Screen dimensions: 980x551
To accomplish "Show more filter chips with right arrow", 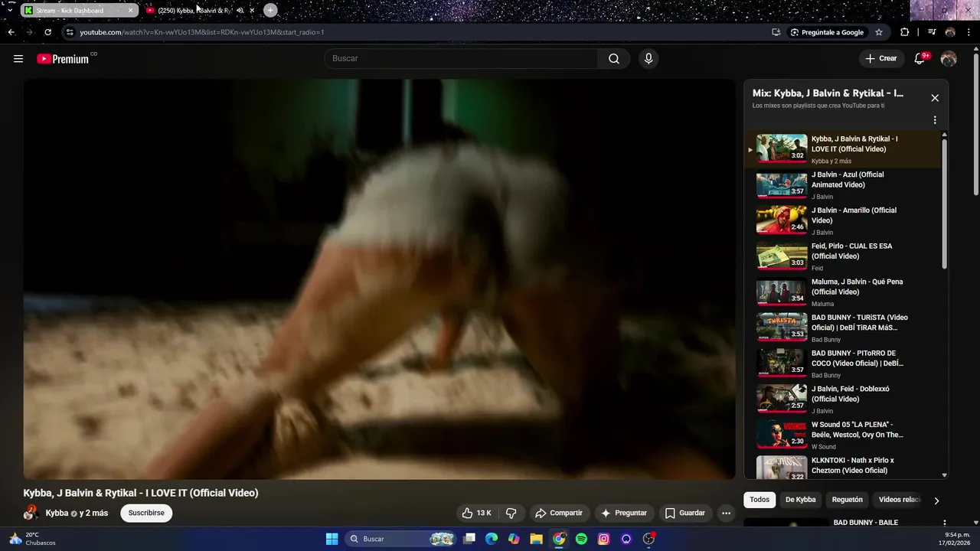I will (x=936, y=500).
